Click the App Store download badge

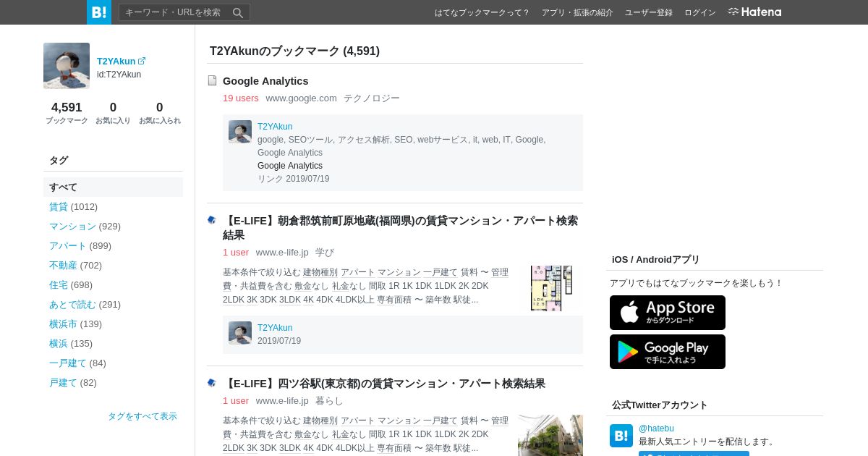(x=668, y=313)
